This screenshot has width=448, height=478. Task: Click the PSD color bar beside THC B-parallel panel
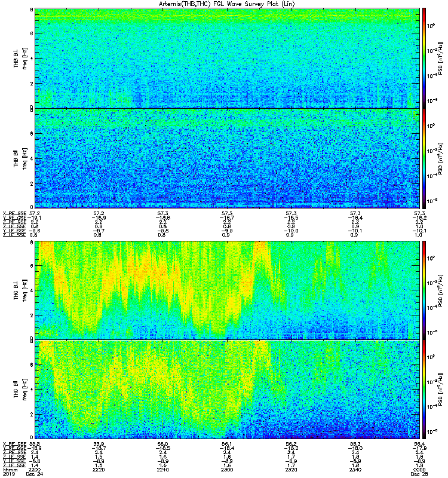(424, 390)
